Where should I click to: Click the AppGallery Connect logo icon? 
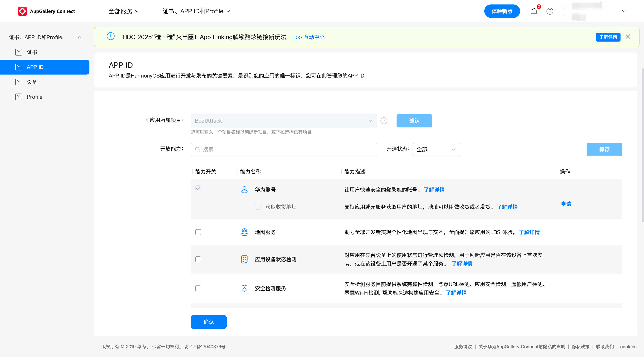point(22,11)
